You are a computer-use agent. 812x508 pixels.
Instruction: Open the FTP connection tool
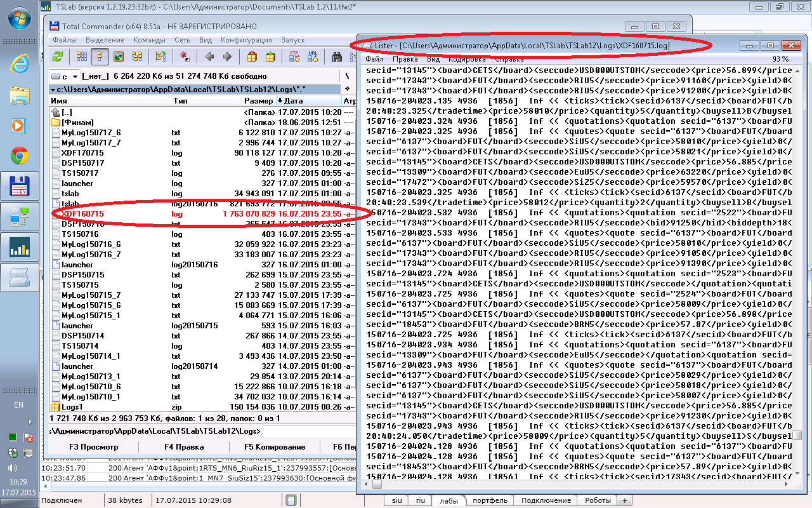pos(294,57)
